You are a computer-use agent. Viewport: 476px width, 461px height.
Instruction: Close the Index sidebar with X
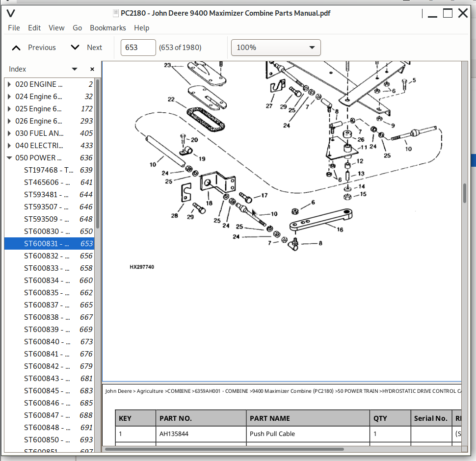pos(92,69)
